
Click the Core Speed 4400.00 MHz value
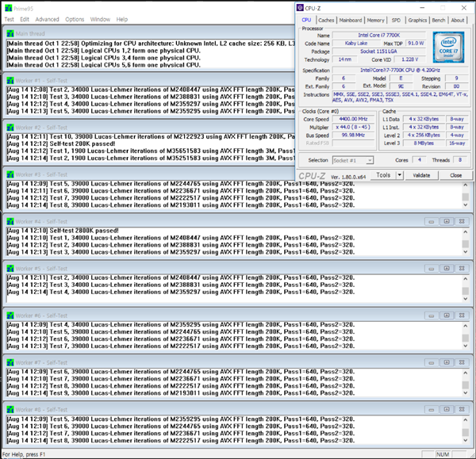click(x=353, y=119)
